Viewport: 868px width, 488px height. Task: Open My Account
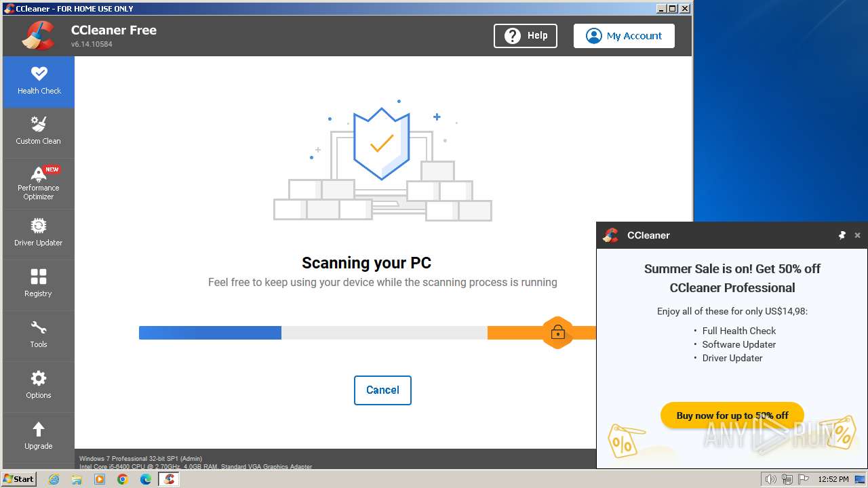click(x=624, y=36)
